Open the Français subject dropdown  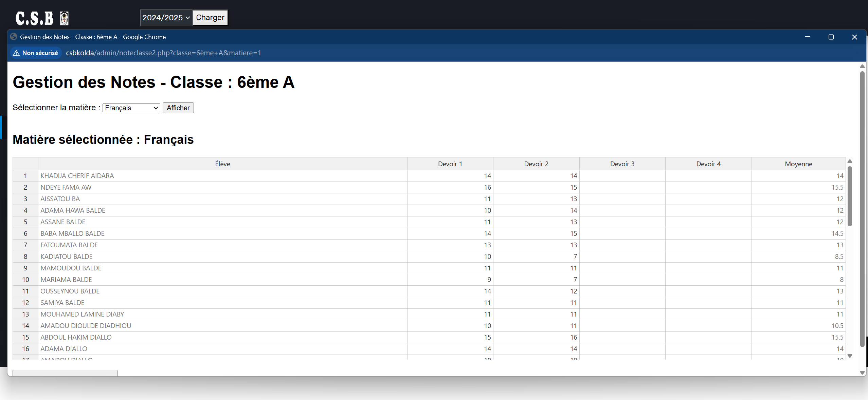pos(131,108)
